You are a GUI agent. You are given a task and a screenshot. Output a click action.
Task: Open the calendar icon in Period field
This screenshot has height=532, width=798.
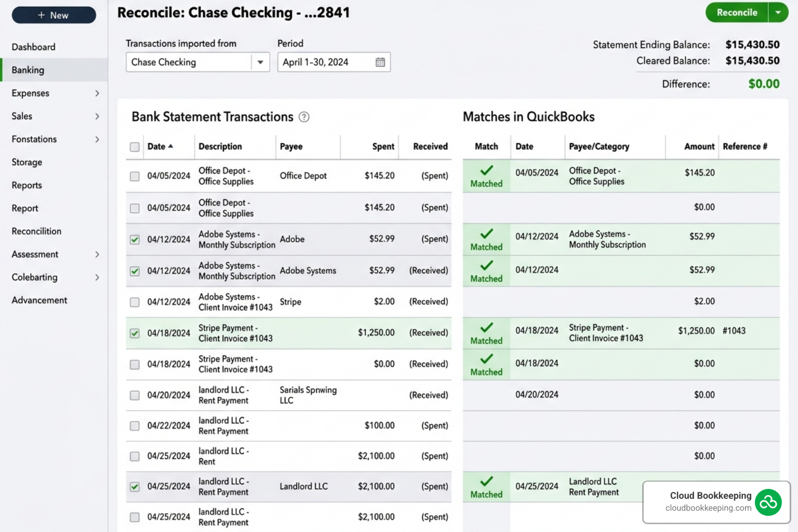tap(380, 62)
